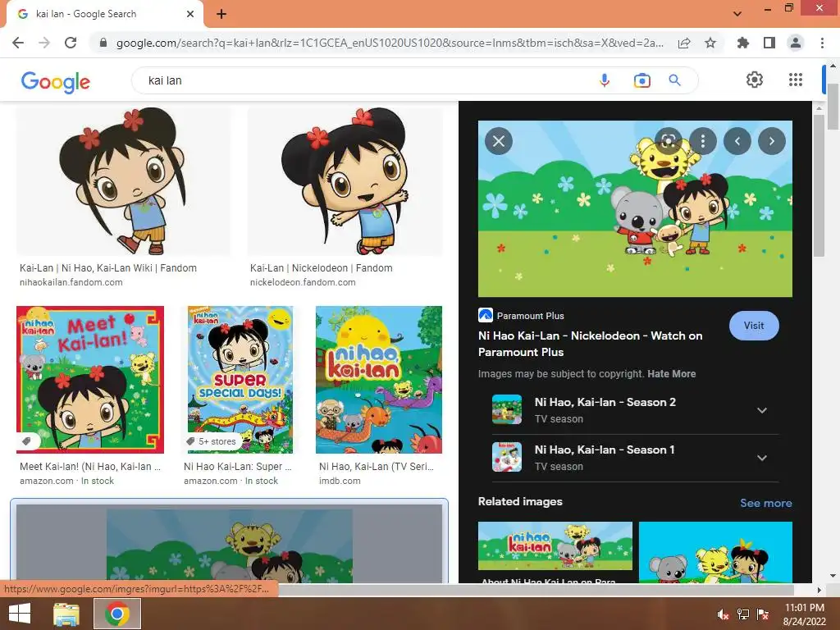Image resolution: width=840 pixels, height=630 pixels.
Task: Open the 'Meet Kai-lan!' book cover image
Action: [x=90, y=379]
